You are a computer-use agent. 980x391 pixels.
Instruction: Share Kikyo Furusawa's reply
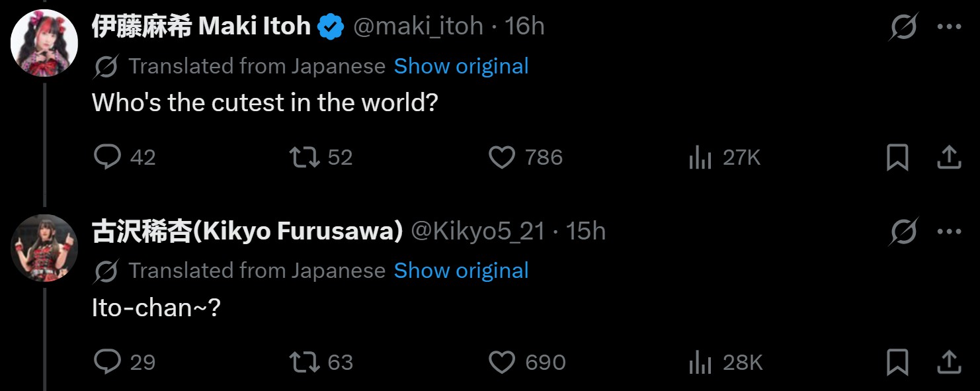[x=949, y=362]
